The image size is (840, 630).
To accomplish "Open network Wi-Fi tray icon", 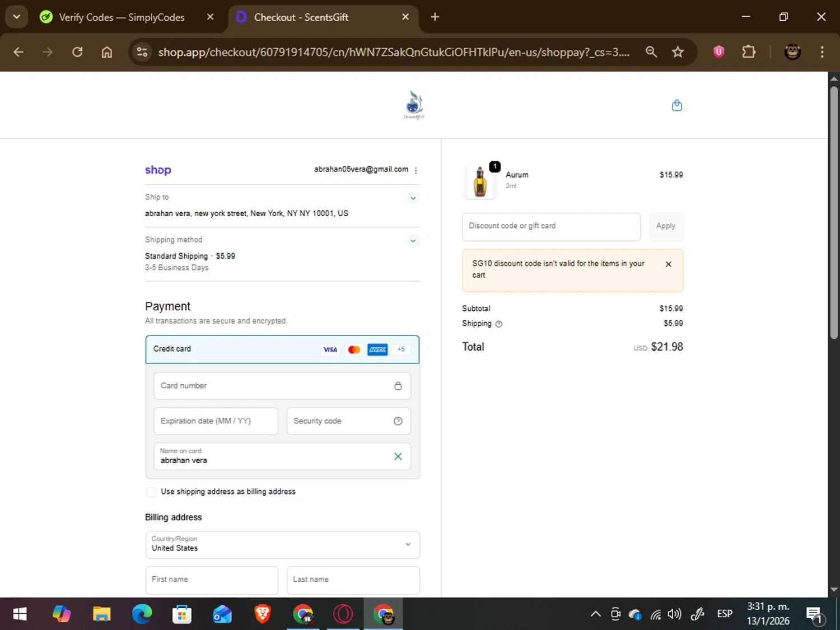I will pos(655,614).
